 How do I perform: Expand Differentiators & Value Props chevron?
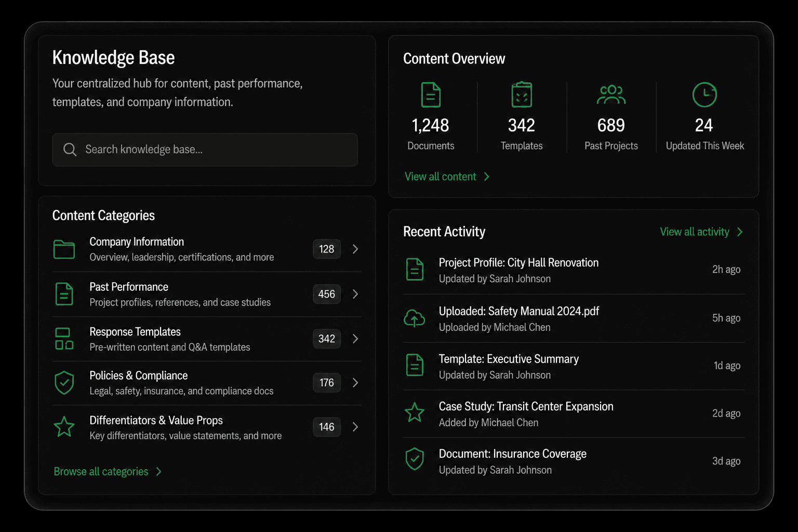click(x=355, y=427)
